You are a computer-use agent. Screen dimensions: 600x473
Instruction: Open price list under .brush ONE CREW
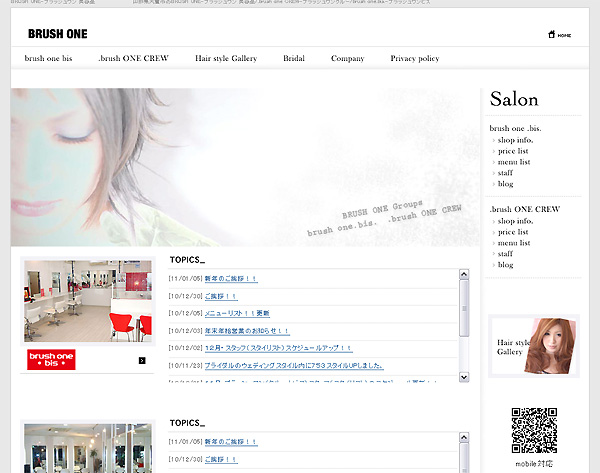(513, 232)
